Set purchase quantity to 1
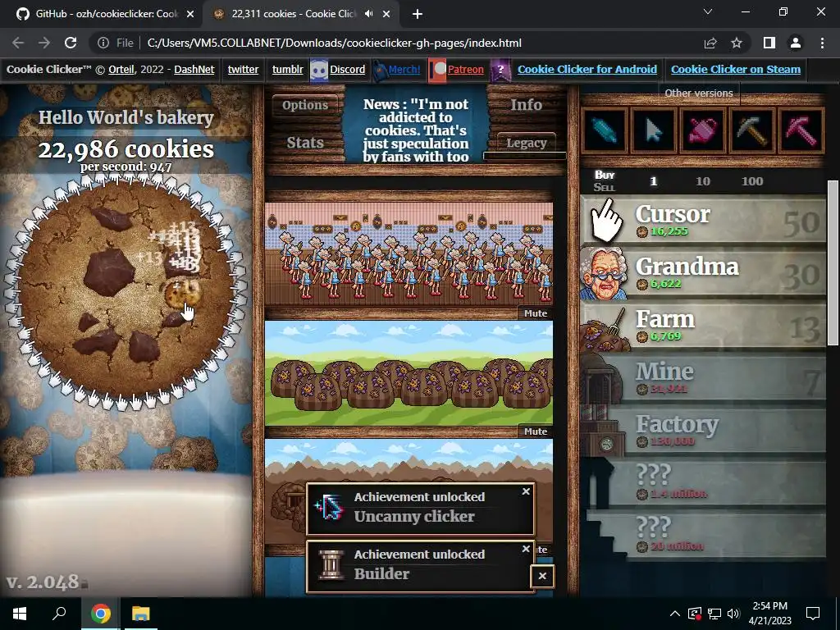The image size is (840, 630). pos(653,181)
